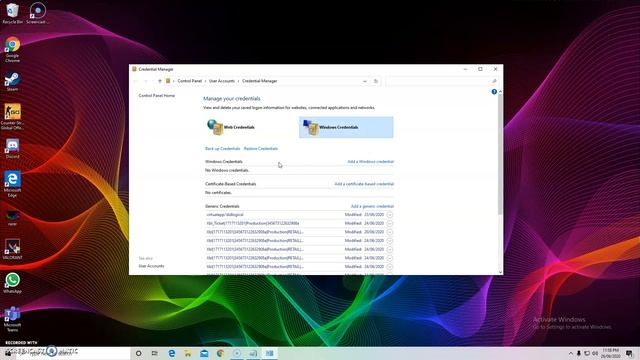Click the Control Panel taskbar button
The image size is (640, 360).
click(269, 353)
